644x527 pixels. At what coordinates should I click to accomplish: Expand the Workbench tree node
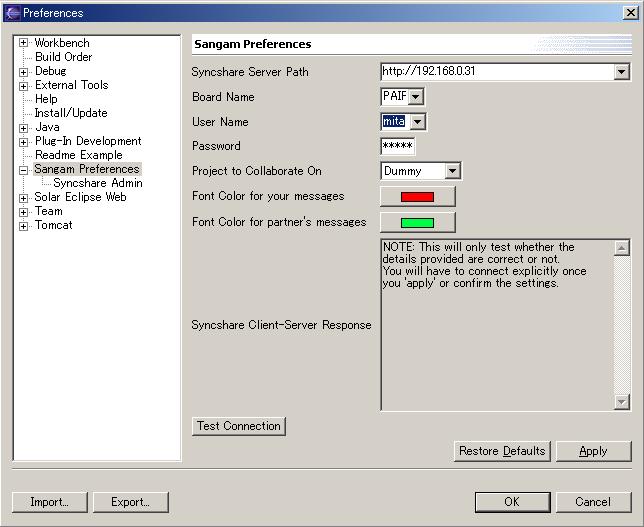click(23, 43)
